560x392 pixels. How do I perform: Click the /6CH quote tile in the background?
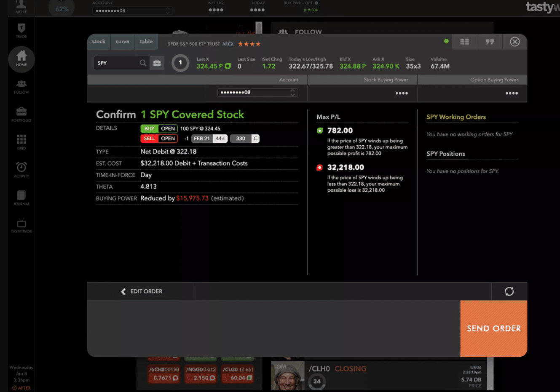coord(164,374)
